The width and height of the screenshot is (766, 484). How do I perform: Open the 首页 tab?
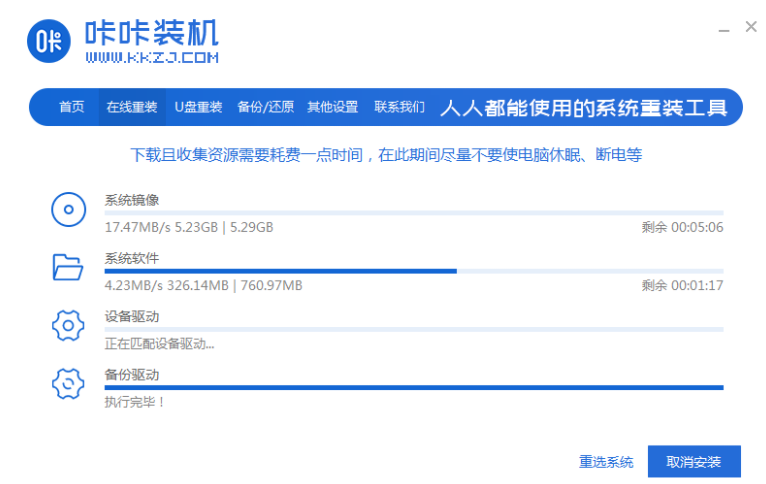[72, 107]
